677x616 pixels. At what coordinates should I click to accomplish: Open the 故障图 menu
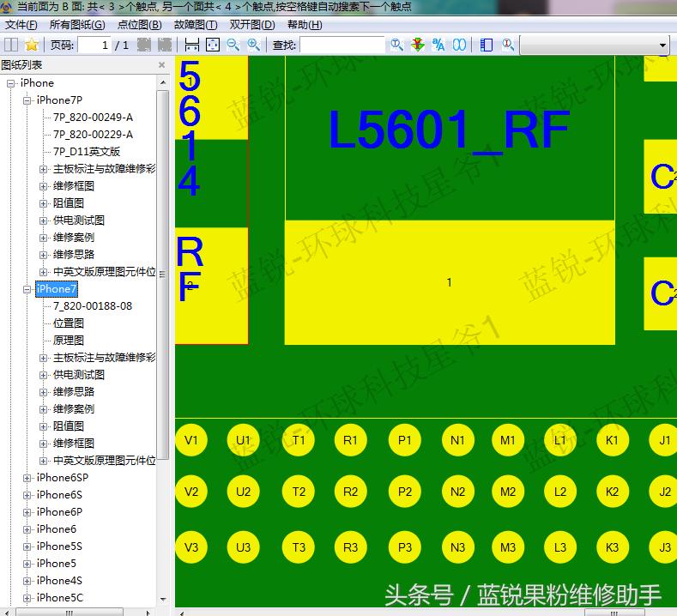click(195, 25)
